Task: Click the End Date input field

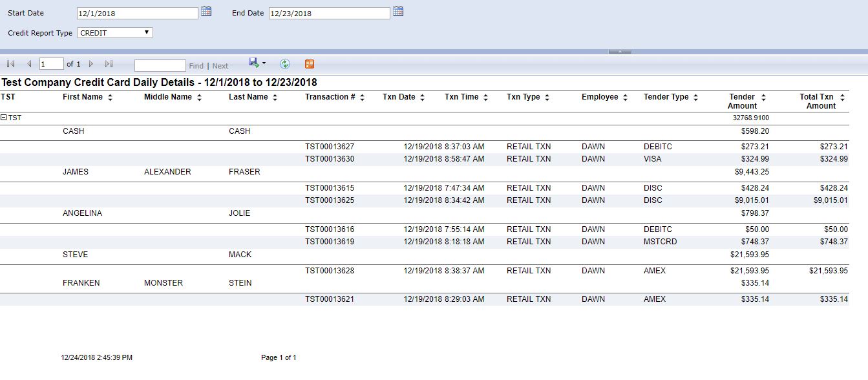Action: [x=330, y=13]
